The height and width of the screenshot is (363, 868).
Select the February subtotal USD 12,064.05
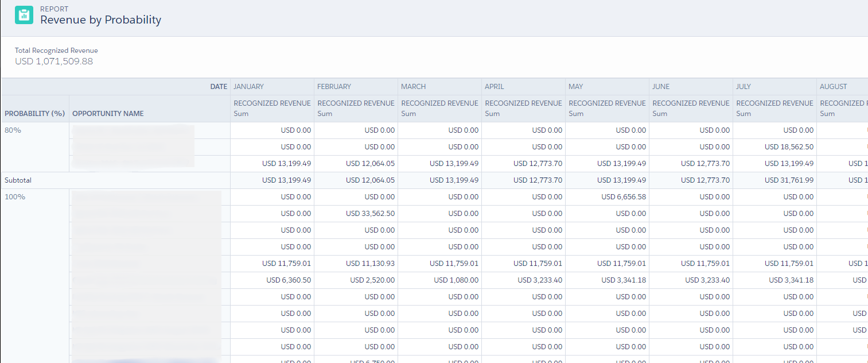[x=370, y=180]
